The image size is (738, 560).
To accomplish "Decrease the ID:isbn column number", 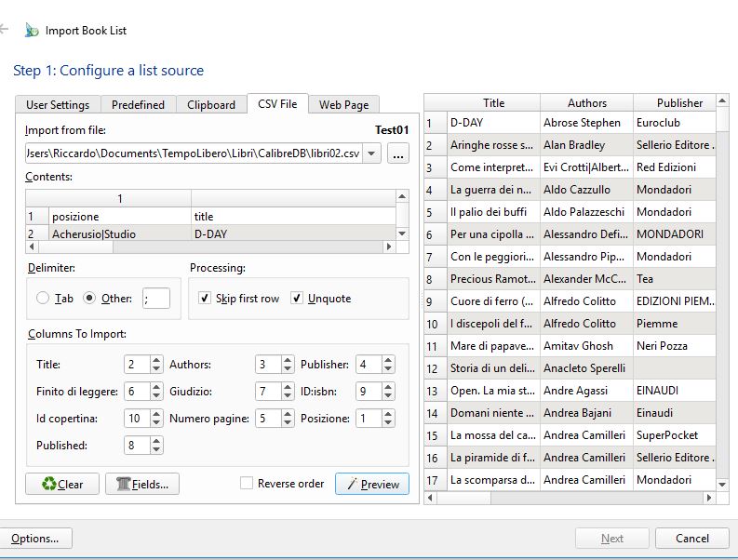I will click(x=388, y=395).
